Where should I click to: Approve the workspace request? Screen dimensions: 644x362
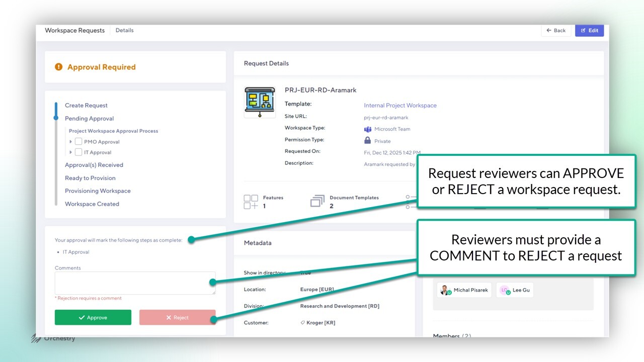93,317
